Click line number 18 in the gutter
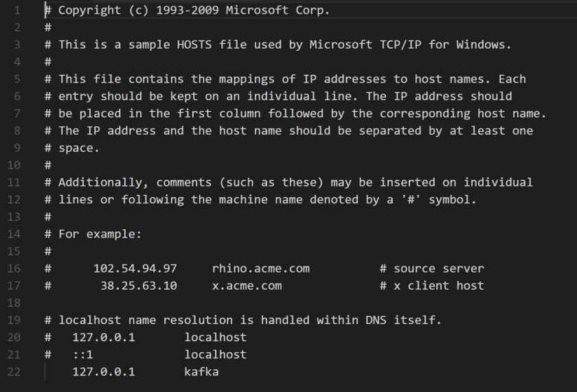The image size is (577, 392). point(14,303)
